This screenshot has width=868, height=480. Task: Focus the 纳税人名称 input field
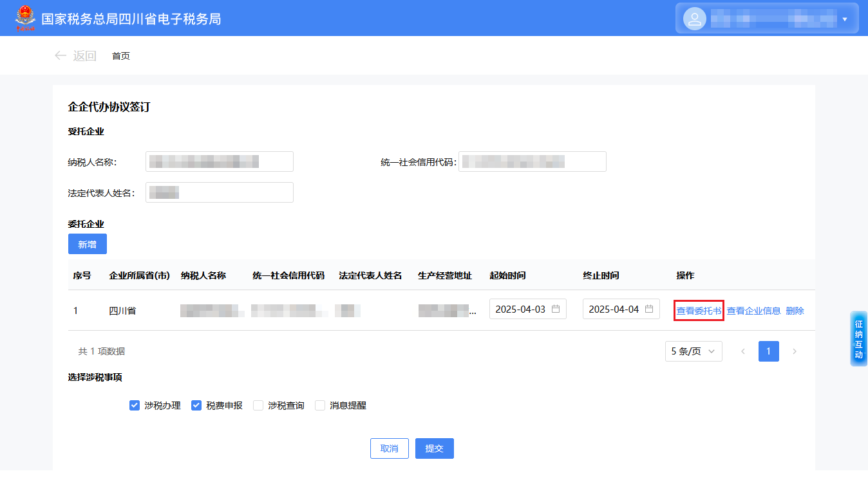pyautogui.click(x=220, y=162)
